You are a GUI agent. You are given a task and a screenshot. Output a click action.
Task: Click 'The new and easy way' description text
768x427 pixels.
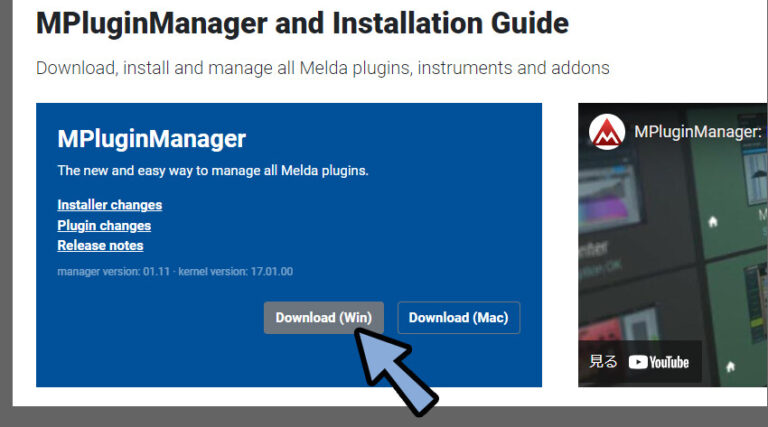pos(213,171)
